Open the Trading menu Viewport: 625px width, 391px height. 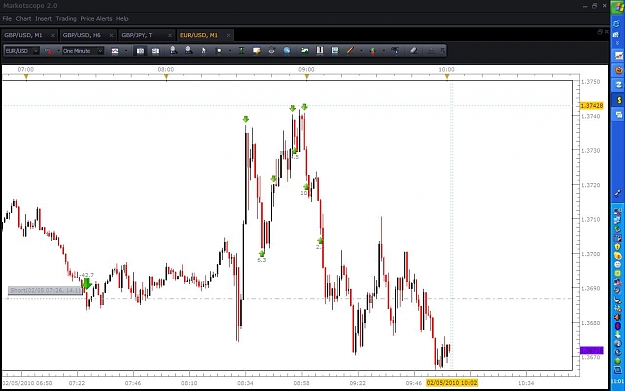tap(66, 19)
